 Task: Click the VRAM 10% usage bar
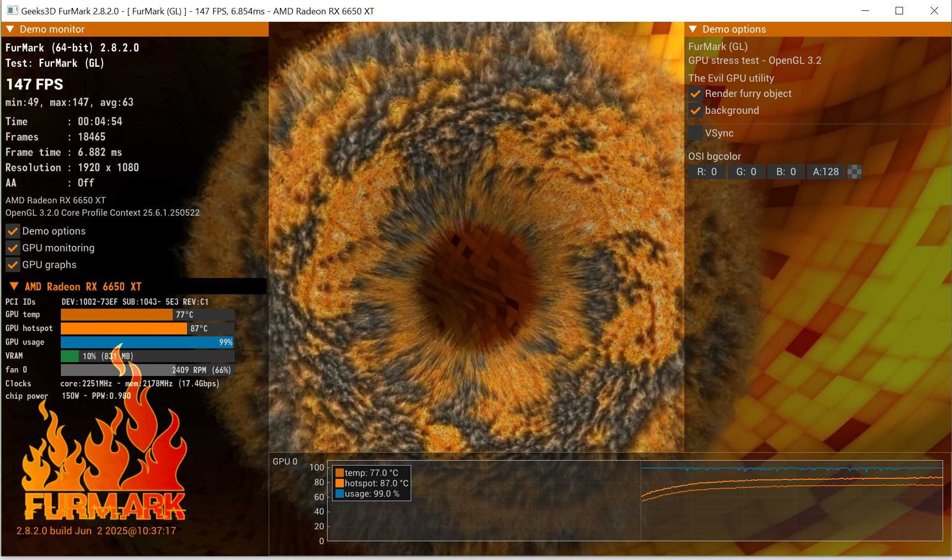tap(147, 356)
